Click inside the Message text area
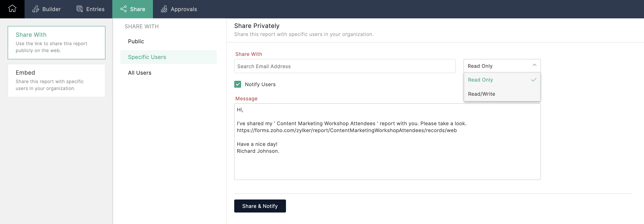This screenshot has width=644, height=224. point(387,162)
